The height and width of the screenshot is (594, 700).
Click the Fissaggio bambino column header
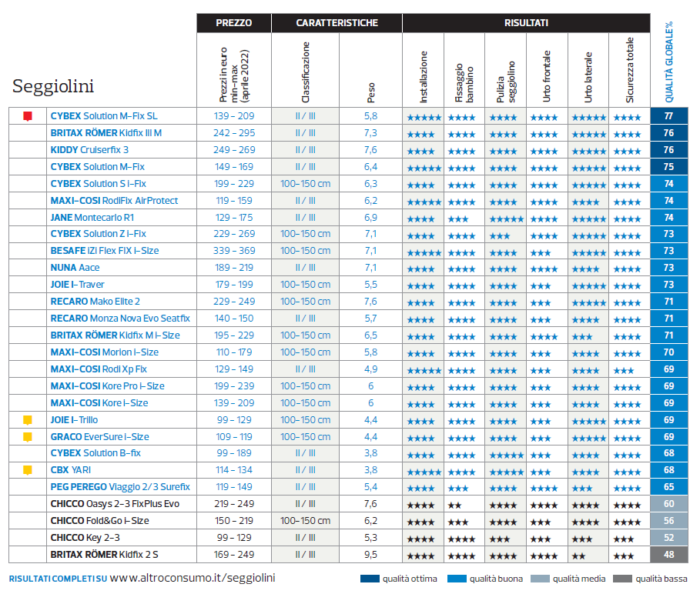464,83
